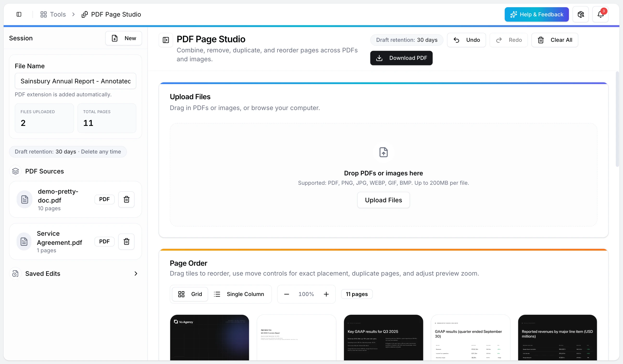Click TOTAL PAGES count card
623x364 pixels.
107,118
